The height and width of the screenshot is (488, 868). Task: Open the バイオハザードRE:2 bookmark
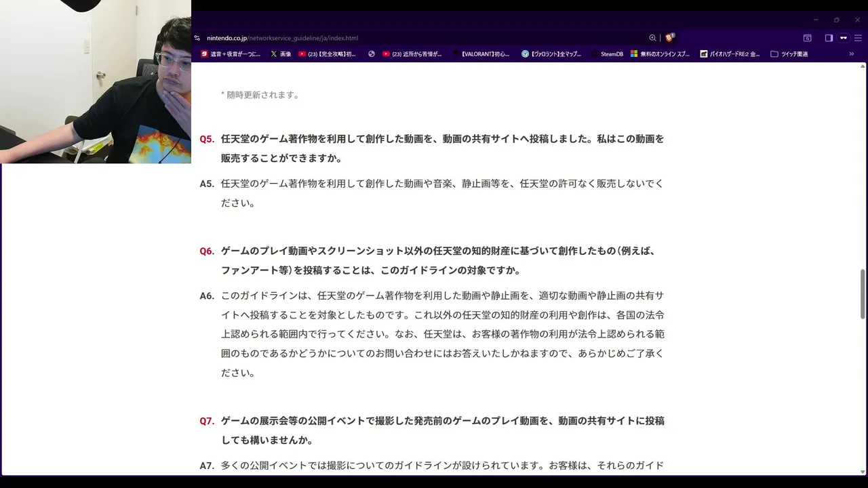pos(730,54)
